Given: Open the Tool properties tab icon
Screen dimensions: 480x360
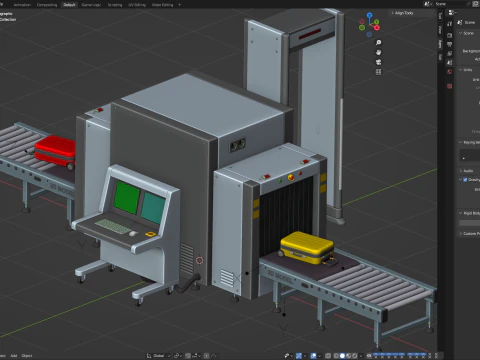Looking at the screenshot, I should 450,24.
